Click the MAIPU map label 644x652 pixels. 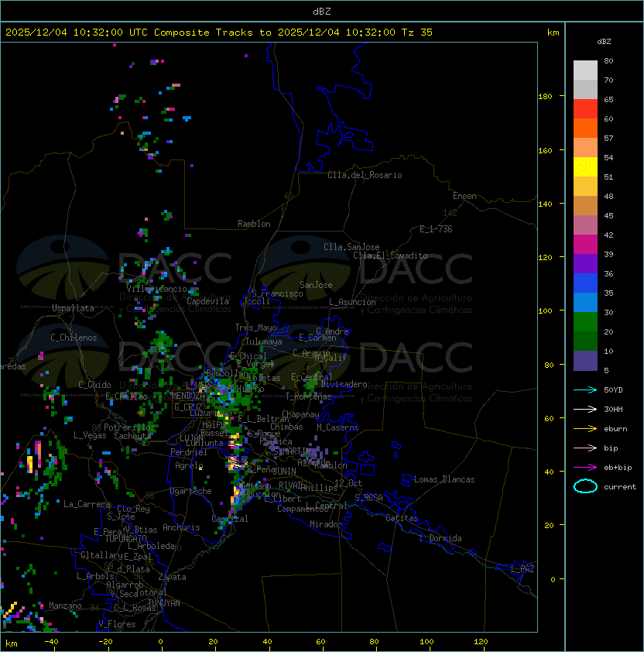(214, 426)
